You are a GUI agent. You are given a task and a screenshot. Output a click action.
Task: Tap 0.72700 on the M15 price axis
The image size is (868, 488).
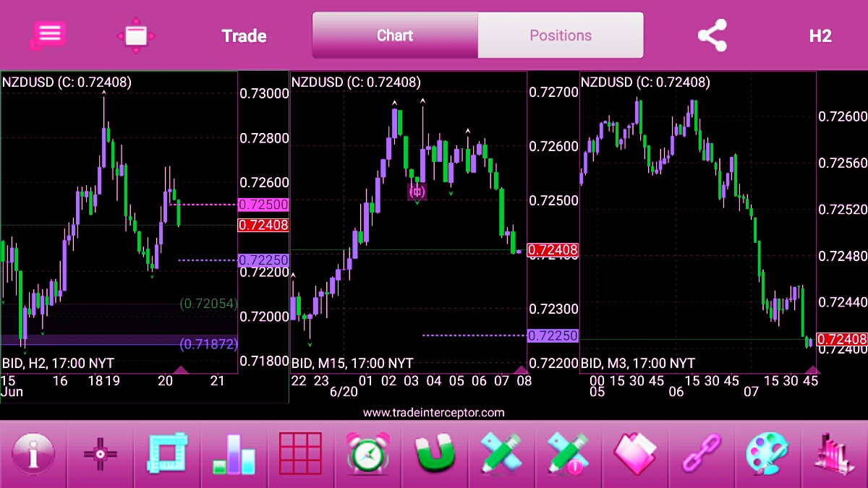coord(554,92)
